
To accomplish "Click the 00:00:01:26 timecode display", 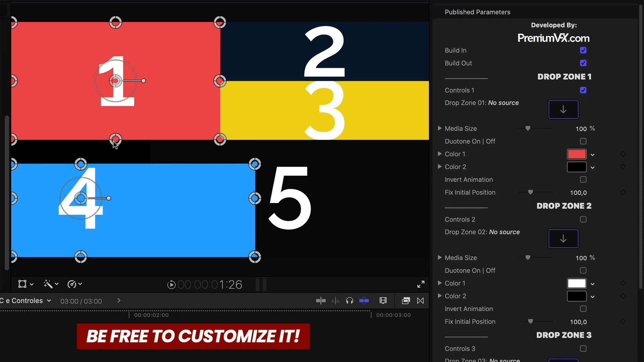I will point(210,285).
